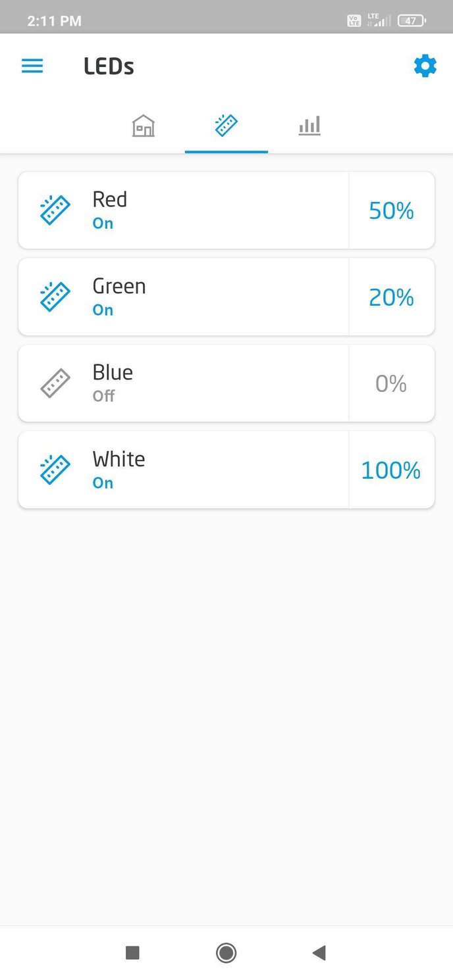Adjust Blue brightness at 0%

(x=391, y=383)
